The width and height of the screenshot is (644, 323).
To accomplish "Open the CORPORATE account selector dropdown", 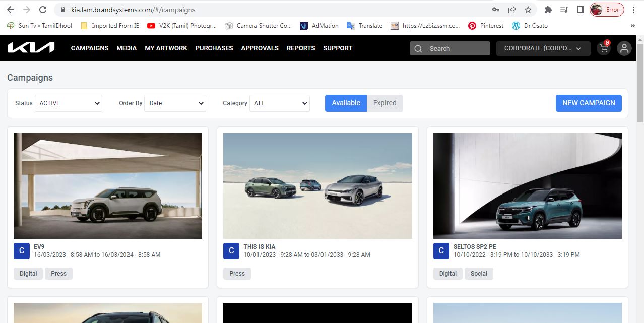I will 543,48.
